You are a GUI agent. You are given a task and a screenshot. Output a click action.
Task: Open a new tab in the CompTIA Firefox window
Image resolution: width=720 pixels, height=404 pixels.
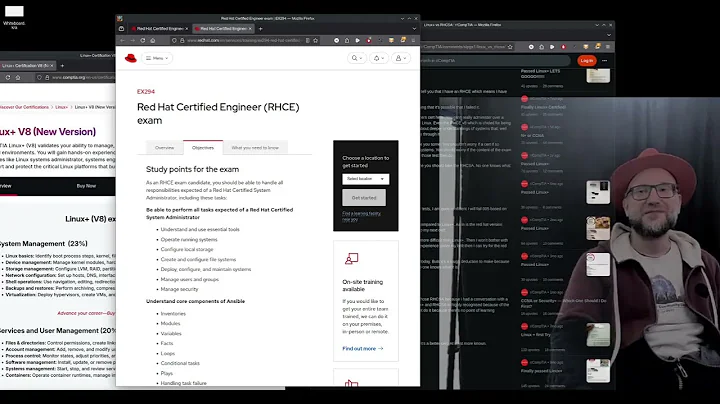62,66
